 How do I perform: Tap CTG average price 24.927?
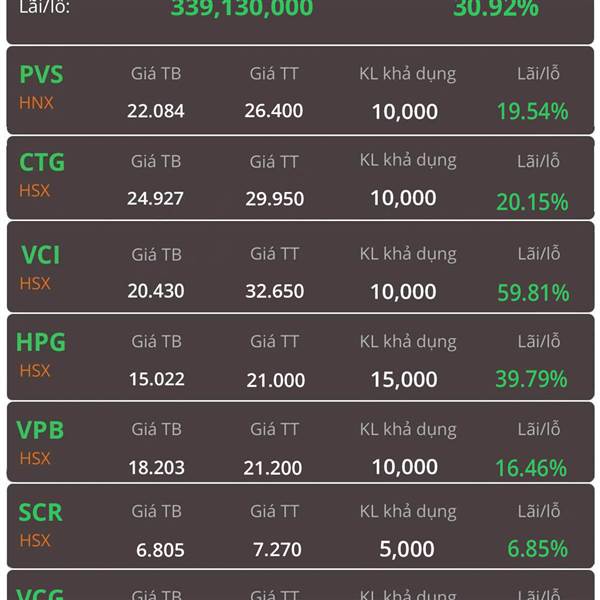point(155,199)
